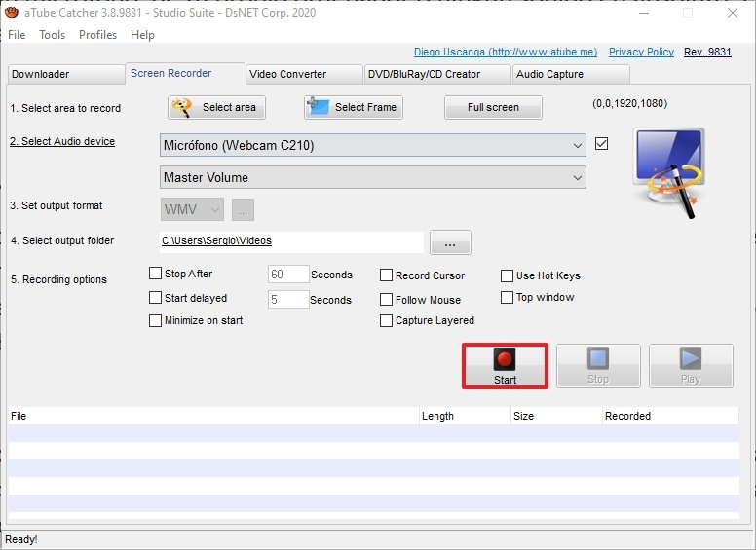Click the disabled Stop button
Viewport: 756px width, 550px height.
coord(598,366)
